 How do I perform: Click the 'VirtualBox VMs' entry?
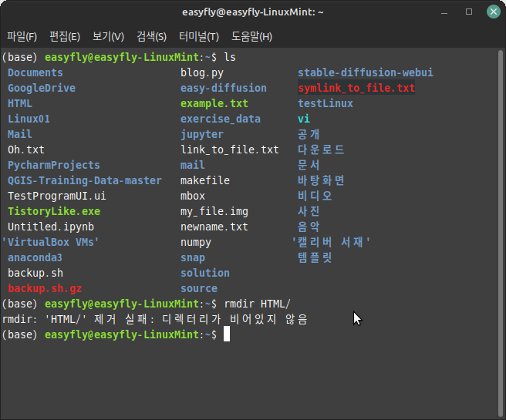tap(50, 242)
